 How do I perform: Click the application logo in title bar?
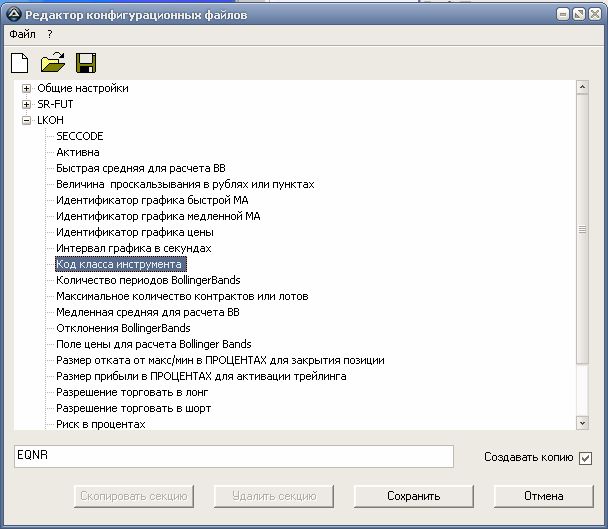(15, 15)
